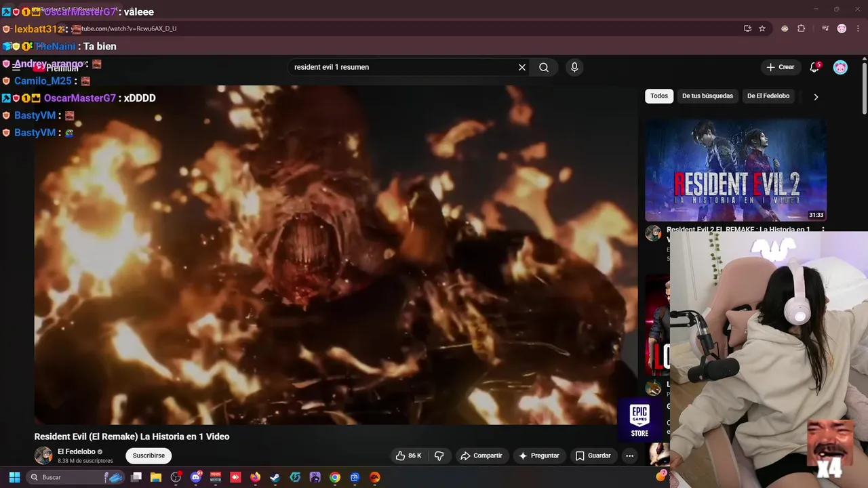Clear the YouTube search box text
This screenshot has width=868, height=488.
(x=522, y=67)
